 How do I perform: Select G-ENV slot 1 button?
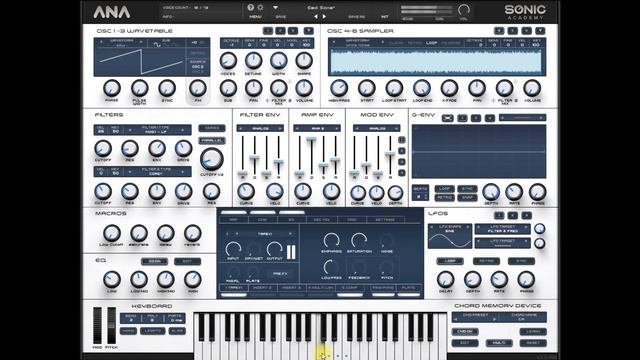[462, 118]
